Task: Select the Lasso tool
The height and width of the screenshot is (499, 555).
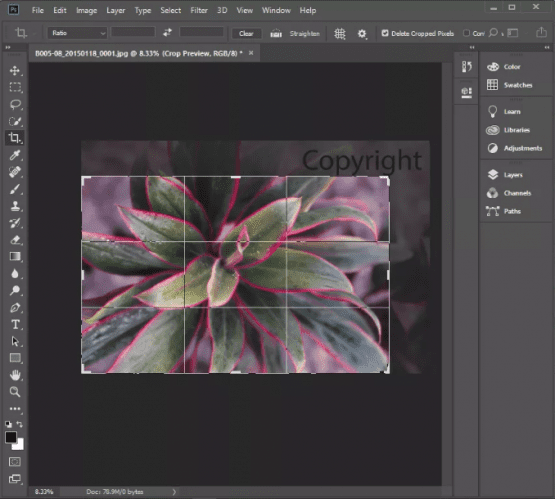Action: click(x=15, y=104)
